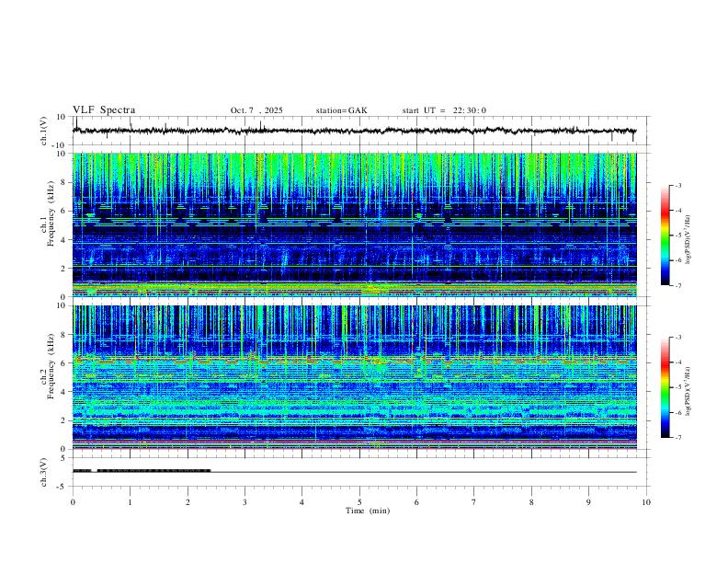Click the time axis tick label "8"

click(531, 502)
